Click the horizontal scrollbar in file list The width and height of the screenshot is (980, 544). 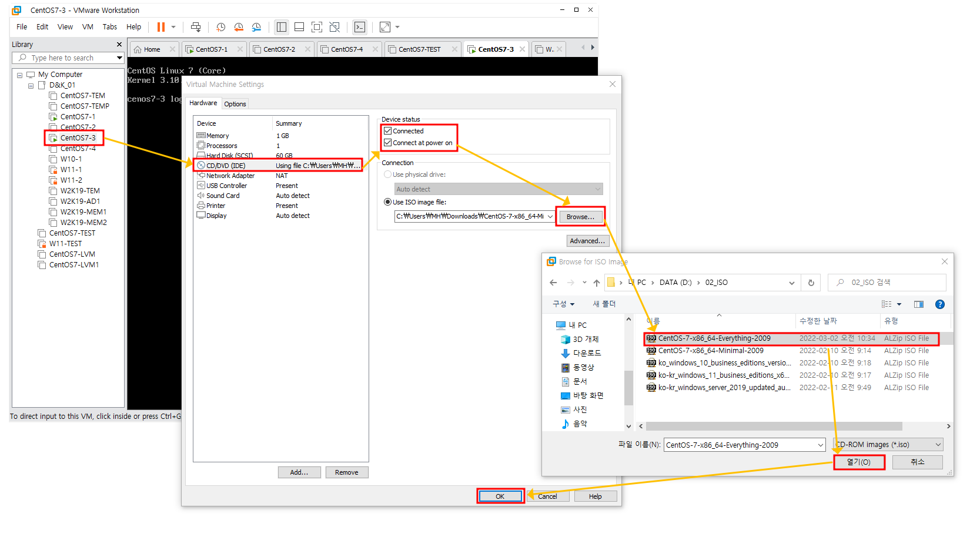(x=774, y=427)
